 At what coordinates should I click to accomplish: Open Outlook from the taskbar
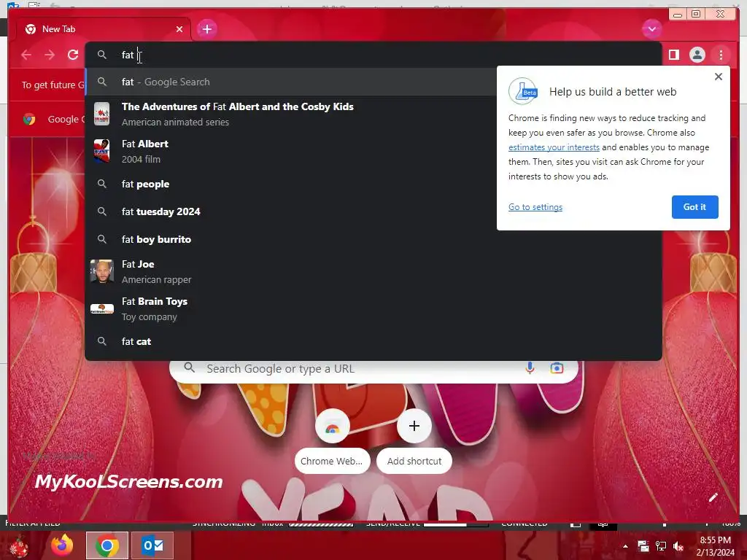pos(152,545)
